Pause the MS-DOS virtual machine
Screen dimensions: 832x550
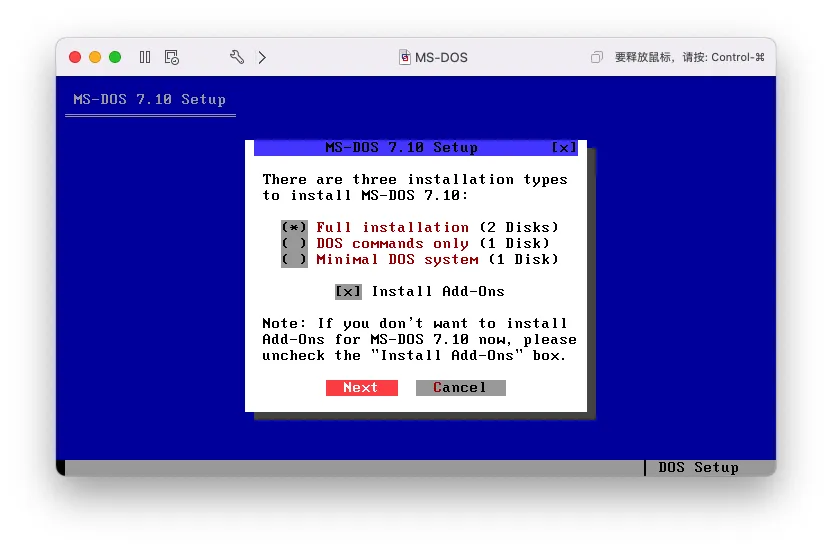[x=145, y=57]
